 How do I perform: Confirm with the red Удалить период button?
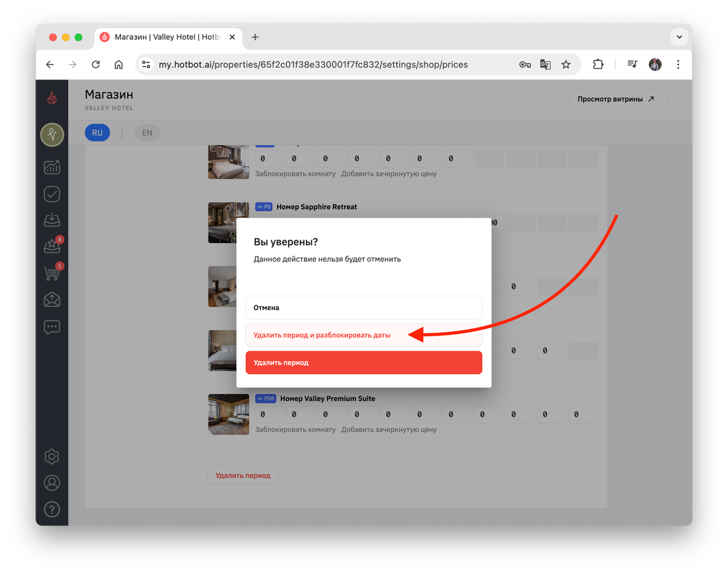(x=364, y=362)
